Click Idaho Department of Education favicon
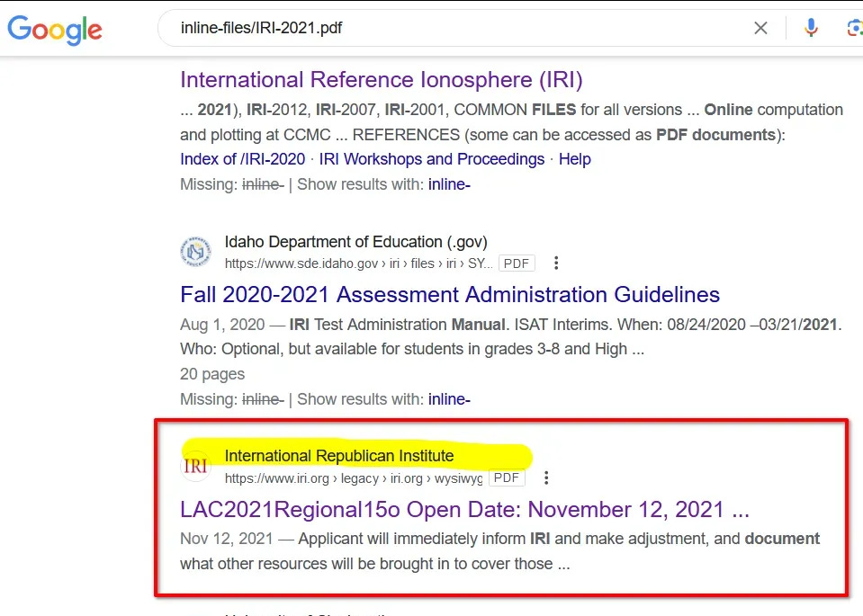The height and width of the screenshot is (616, 863). click(x=195, y=252)
